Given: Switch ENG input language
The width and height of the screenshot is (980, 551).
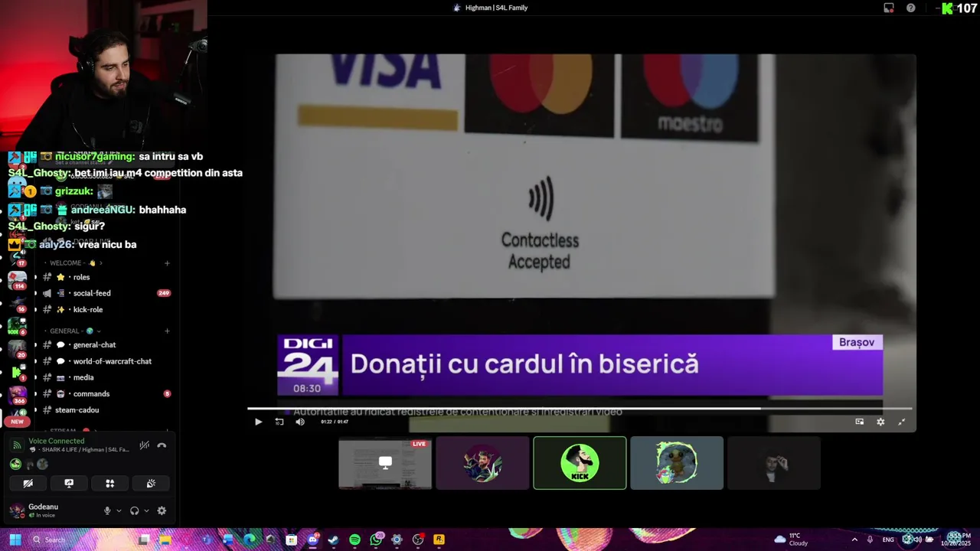Looking at the screenshot, I should [888, 540].
